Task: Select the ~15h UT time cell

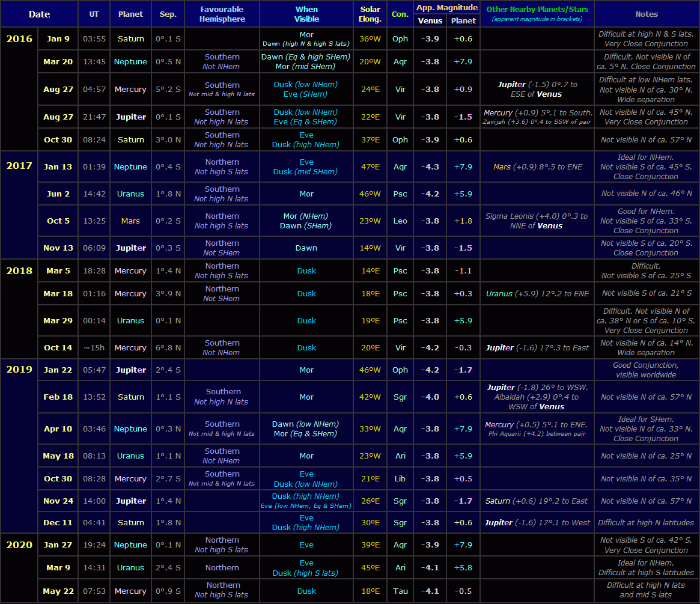Action: [94, 347]
